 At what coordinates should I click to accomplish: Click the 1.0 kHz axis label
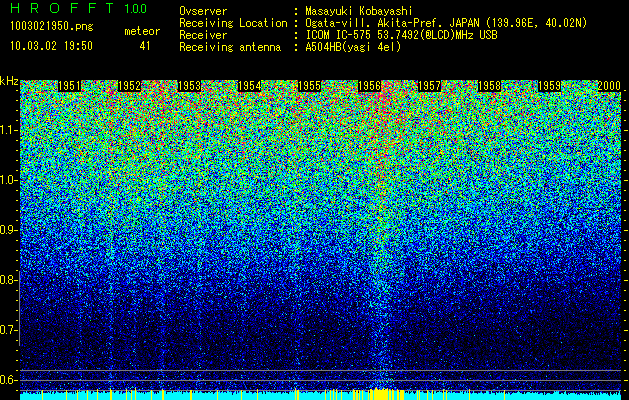[9, 180]
